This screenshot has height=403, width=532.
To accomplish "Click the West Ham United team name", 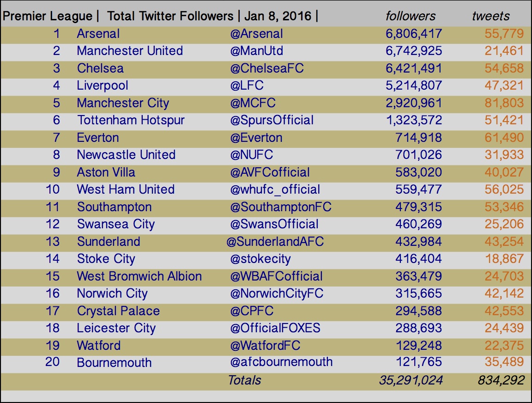I will [x=126, y=189].
